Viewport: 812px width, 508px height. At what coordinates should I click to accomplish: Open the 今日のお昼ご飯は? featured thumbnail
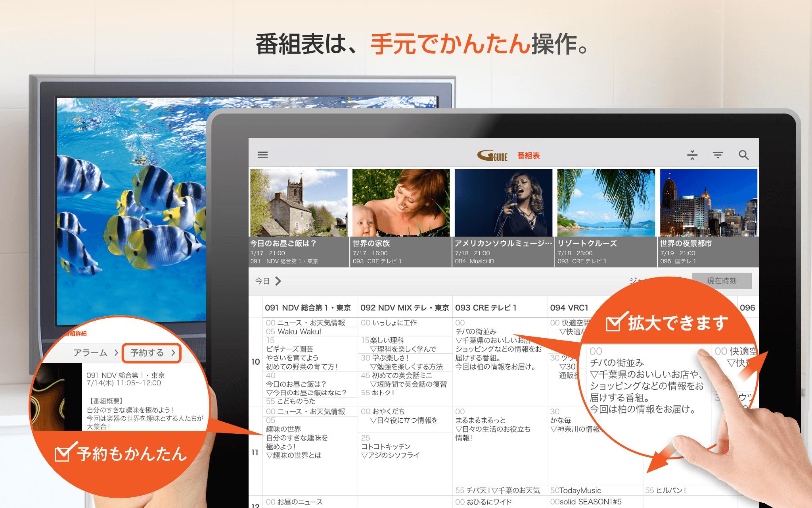[x=299, y=218]
